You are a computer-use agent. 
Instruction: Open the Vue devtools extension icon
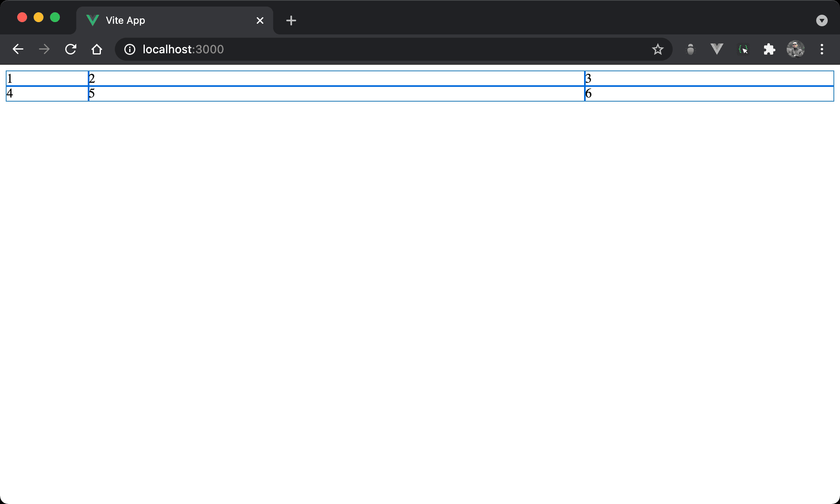point(717,50)
